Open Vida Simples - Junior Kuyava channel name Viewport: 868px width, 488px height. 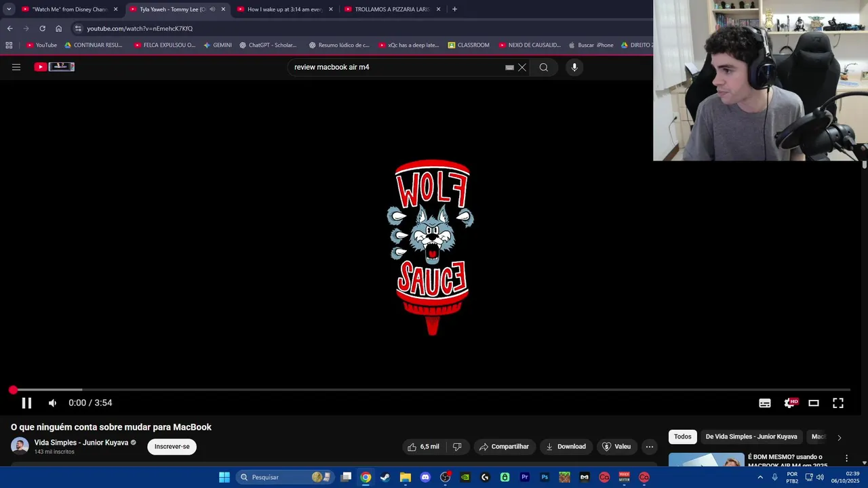tap(81, 443)
